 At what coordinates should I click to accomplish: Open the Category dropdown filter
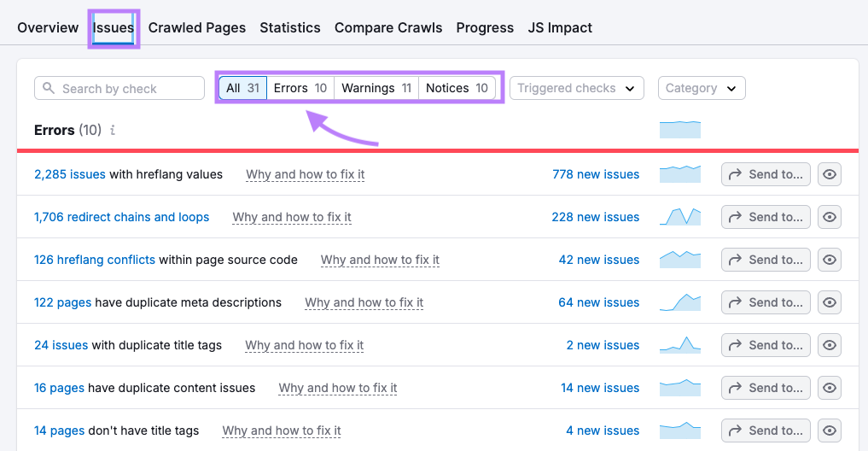pyautogui.click(x=701, y=88)
